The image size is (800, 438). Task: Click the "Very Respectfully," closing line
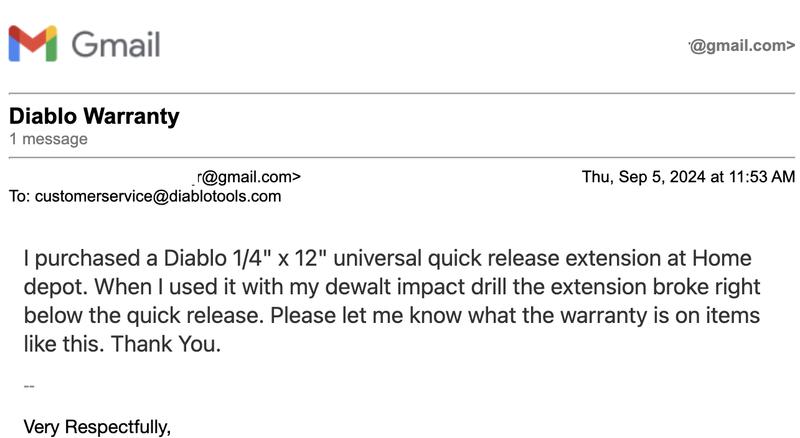point(97,427)
